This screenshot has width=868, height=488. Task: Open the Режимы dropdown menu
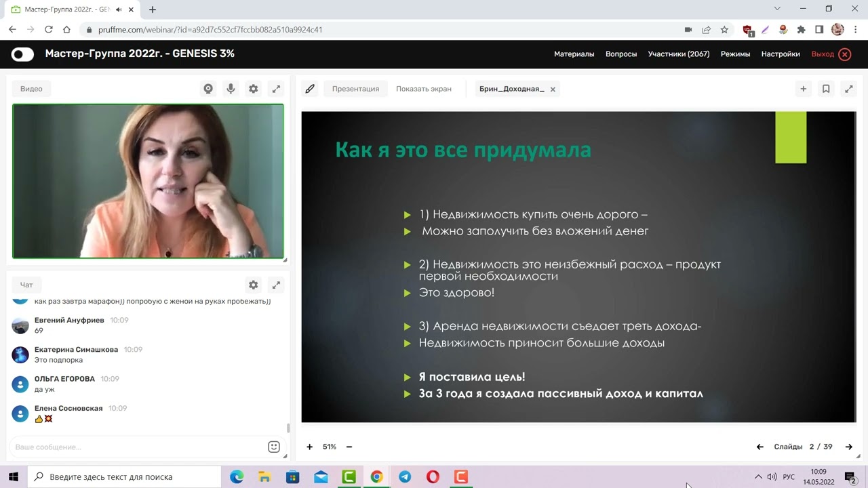(735, 54)
